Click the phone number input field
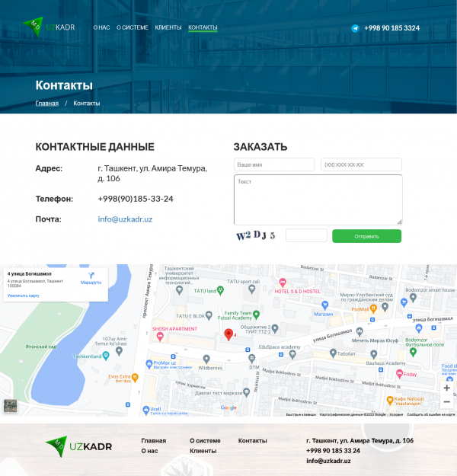Image resolution: width=457 pixels, height=476 pixels. tap(360, 165)
